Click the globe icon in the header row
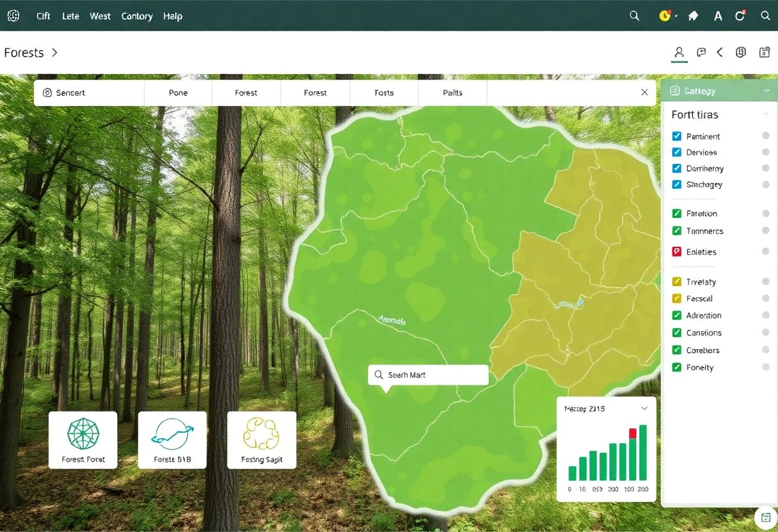Viewport: 778px width, 532px height. tap(740, 52)
